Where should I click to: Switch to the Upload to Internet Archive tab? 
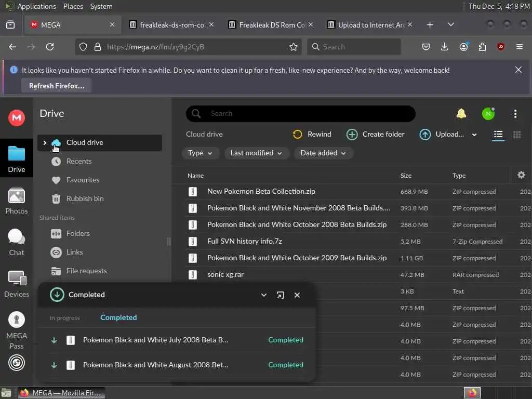[370, 25]
